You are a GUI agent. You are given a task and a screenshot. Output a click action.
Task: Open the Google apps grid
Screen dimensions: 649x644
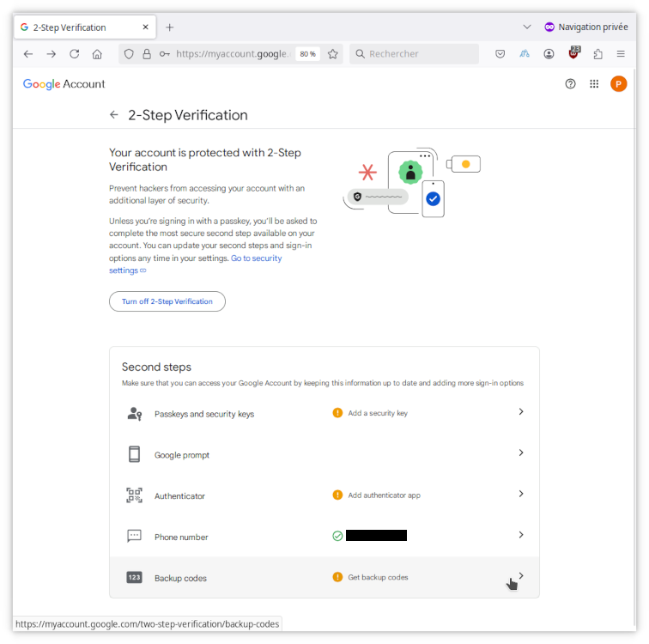point(594,84)
